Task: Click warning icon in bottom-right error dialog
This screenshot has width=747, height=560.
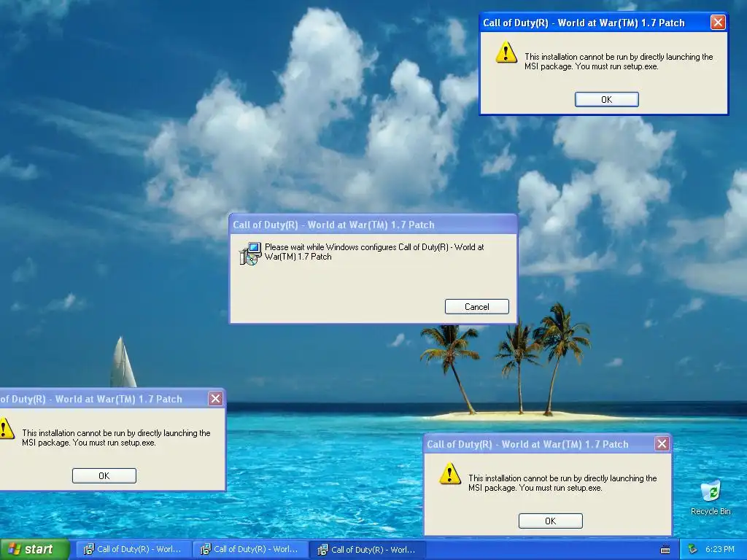Action: click(x=449, y=474)
